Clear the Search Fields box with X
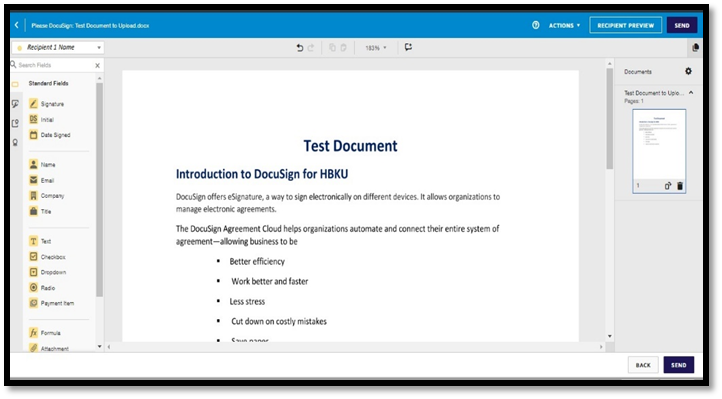The width and height of the screenshot is (722, 399). tap(98, 66)
